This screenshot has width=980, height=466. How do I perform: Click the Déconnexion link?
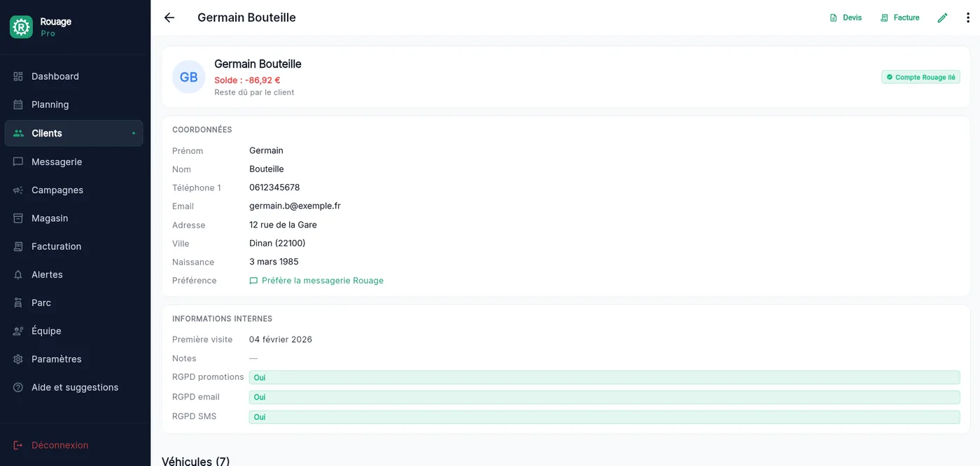point(59,445)
